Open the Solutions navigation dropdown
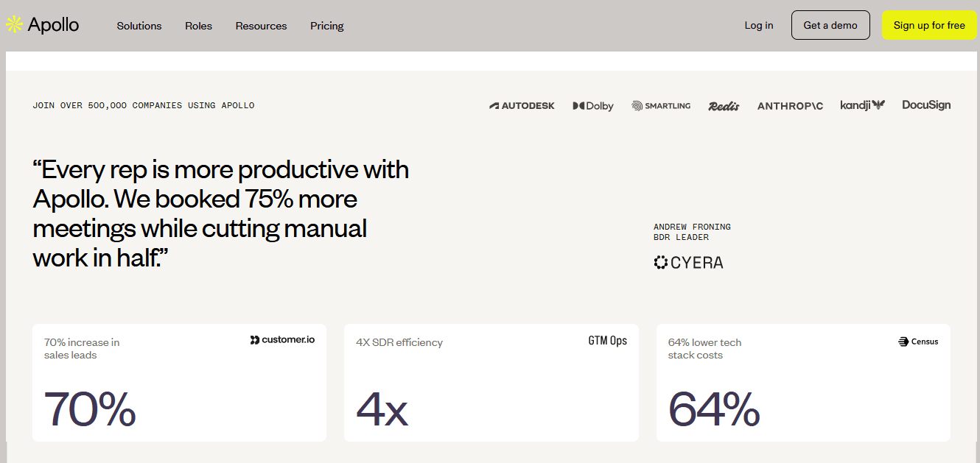The image size is (980, 463). point(139,26)
